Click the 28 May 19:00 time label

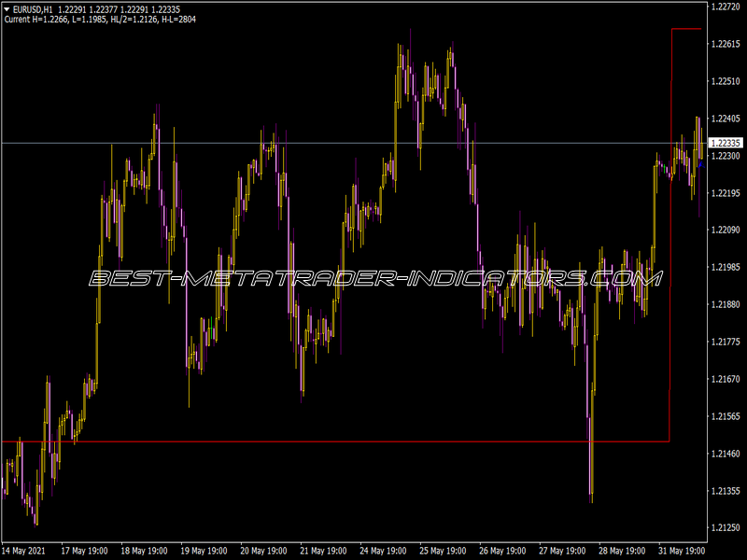click(x=622, y=551)
